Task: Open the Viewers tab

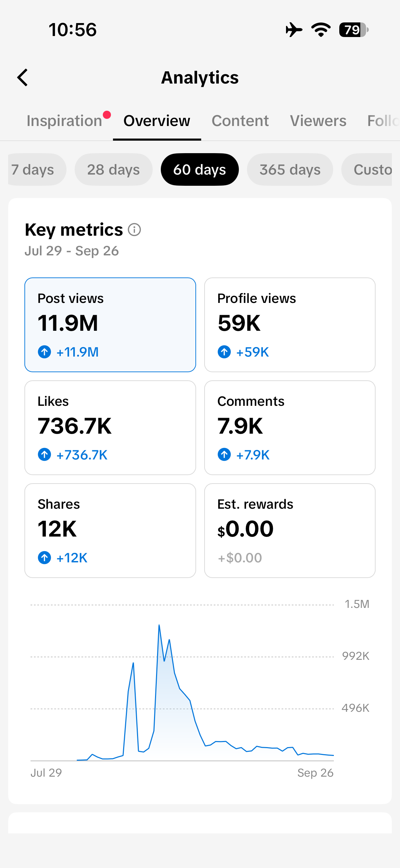Action: pyautogui.click(x=318, y=121)
